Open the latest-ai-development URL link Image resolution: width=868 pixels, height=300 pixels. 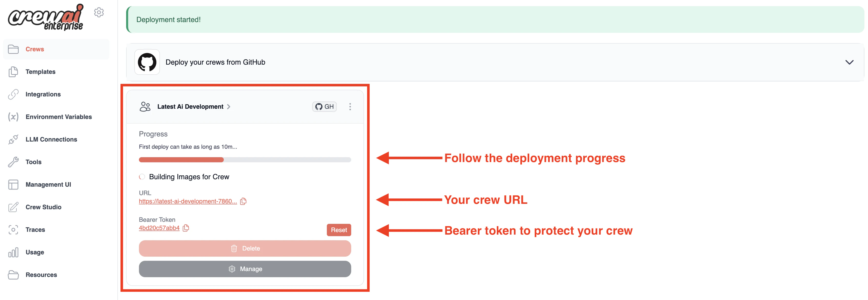point(188,201)
